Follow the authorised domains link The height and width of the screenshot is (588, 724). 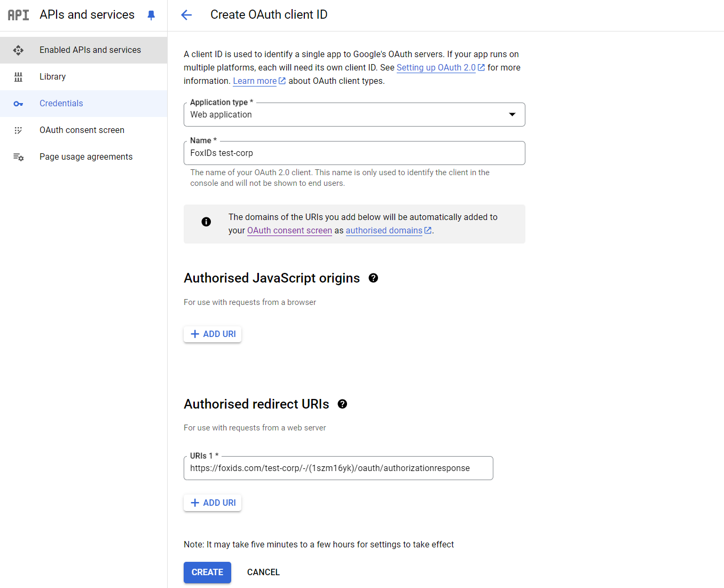(384, 230)
